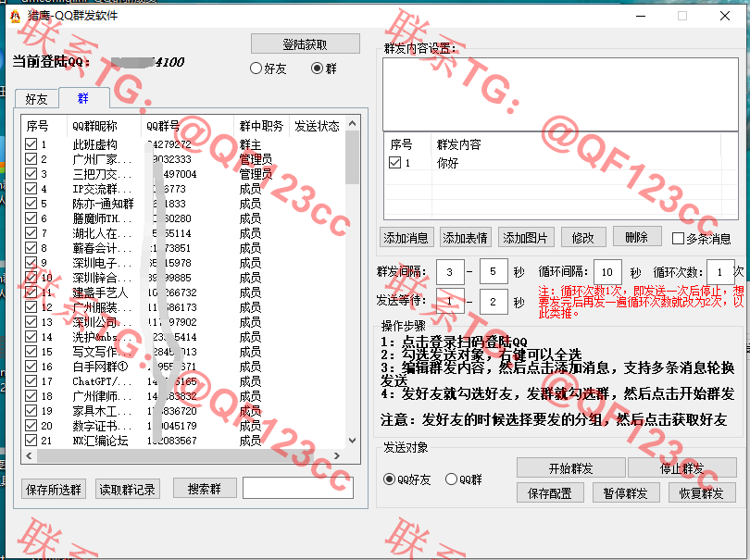This screenshot has height=560, width=750.
Task: Focus the 循环间隔 seconds field
Action: 607,272
